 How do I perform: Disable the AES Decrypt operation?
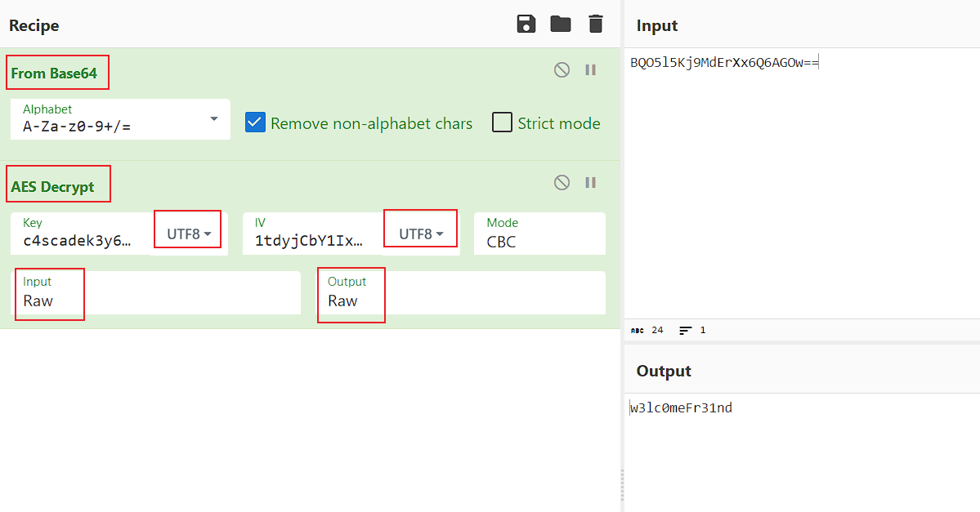click(562, 183)
